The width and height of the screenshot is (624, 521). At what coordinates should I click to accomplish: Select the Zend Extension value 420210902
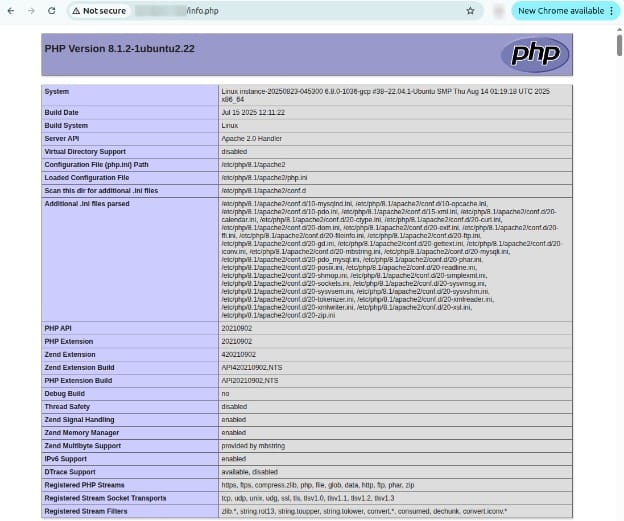pyautogui.click(x=239, y=355)
